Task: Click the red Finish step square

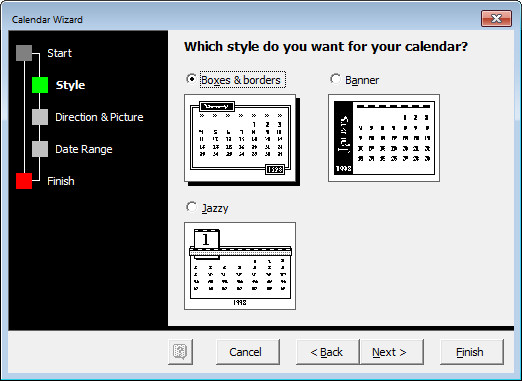Action: [24, 181]
